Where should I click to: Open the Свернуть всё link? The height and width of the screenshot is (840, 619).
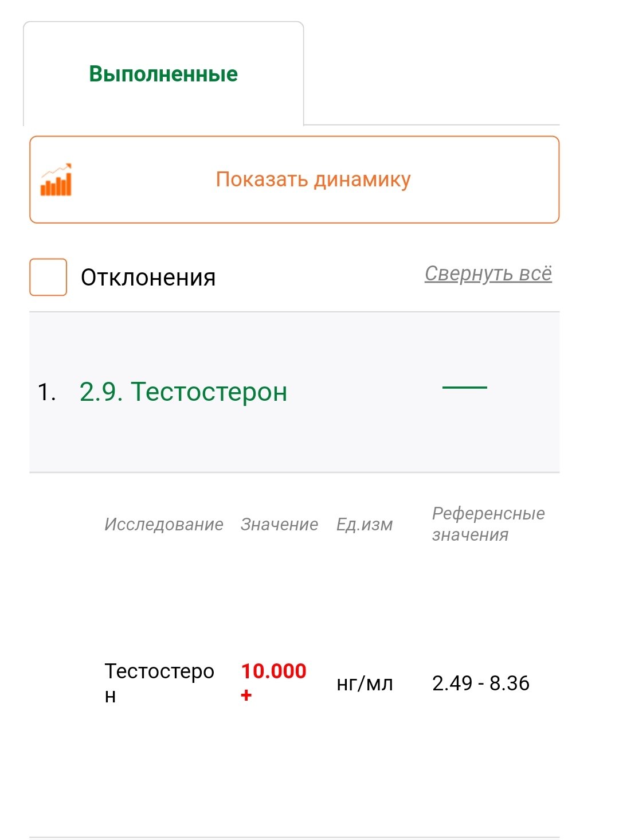(488, 274)
